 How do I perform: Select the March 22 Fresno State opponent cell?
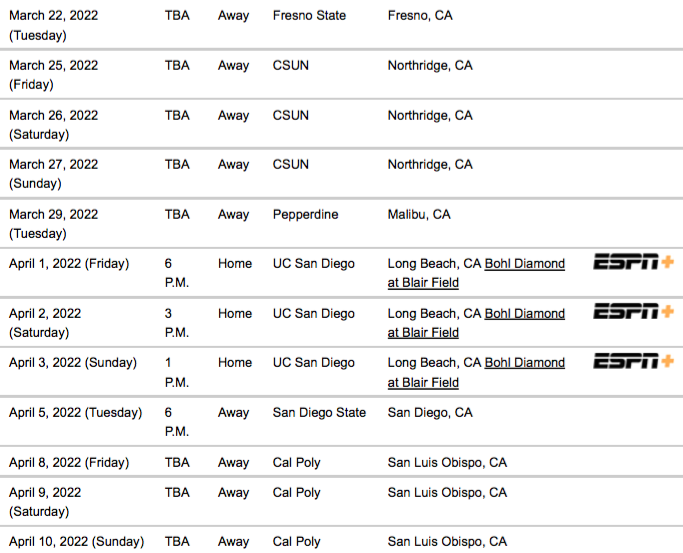[309, 15]
